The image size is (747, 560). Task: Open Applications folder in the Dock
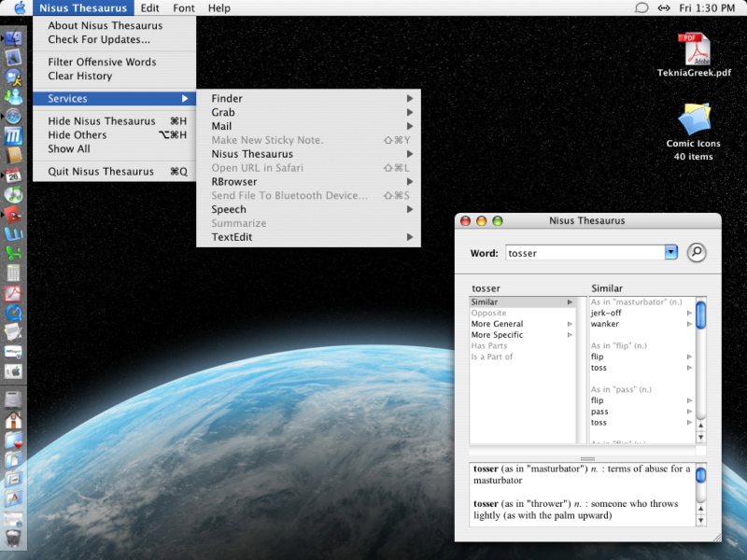pos(13,498)
